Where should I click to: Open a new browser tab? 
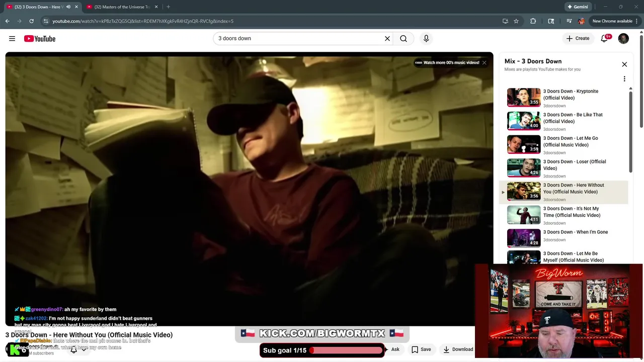point(168,7)
